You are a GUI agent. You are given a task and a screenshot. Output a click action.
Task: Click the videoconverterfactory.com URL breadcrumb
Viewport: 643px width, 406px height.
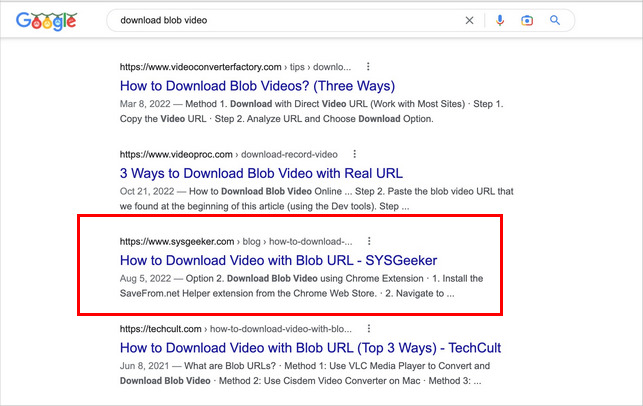(235, 67)
